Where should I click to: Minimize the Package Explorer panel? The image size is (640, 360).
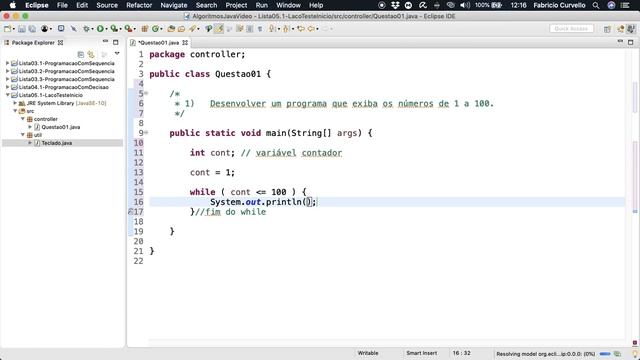coord(106,42)
